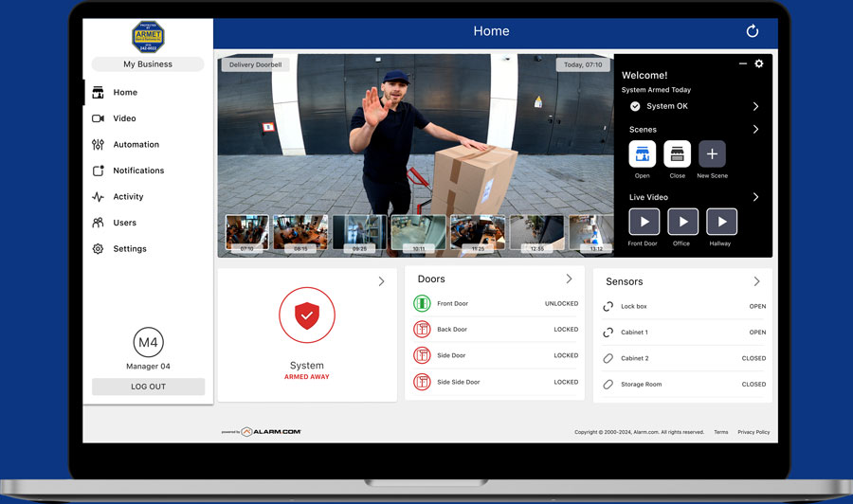Activate the Open scene icon
The image size is (853, 504).
643,153
